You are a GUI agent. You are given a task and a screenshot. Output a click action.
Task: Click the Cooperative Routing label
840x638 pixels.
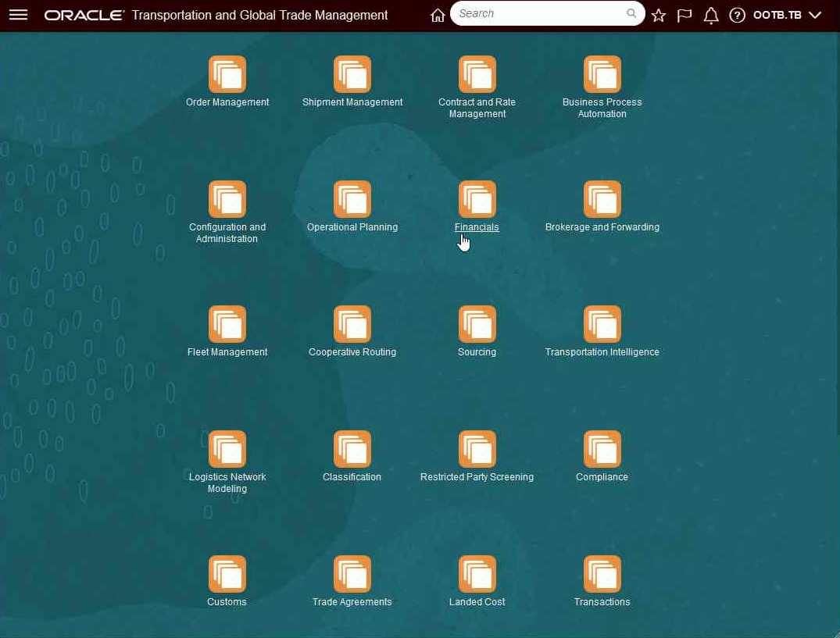point(352,352)
